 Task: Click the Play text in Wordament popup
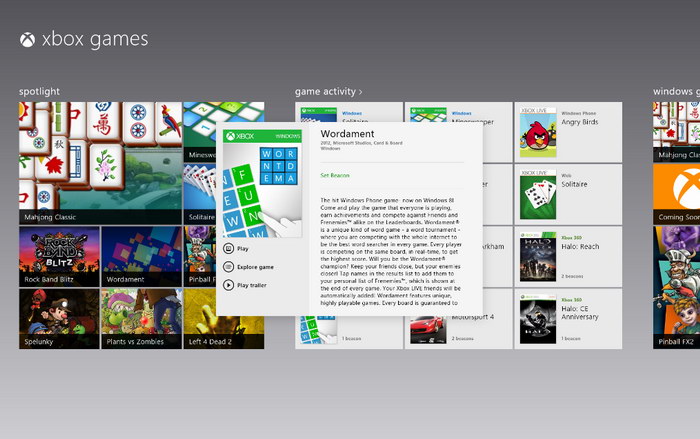tap(243, 249)
